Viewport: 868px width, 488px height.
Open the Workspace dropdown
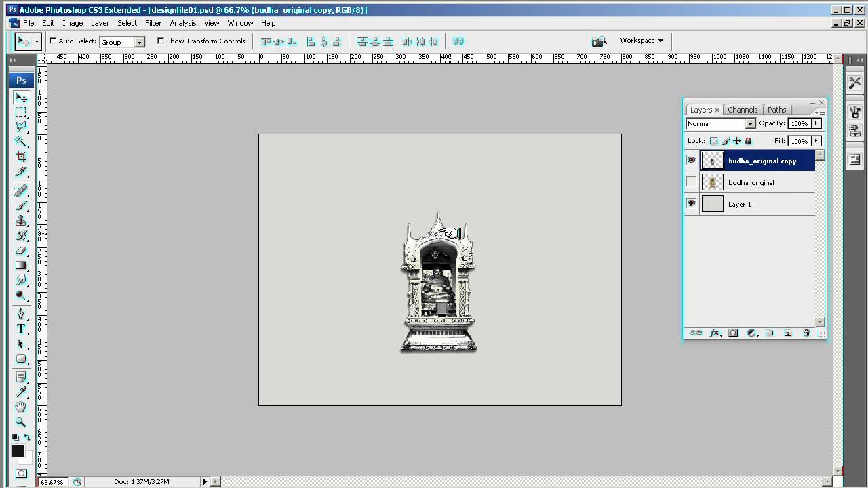[x=642, y=41]
